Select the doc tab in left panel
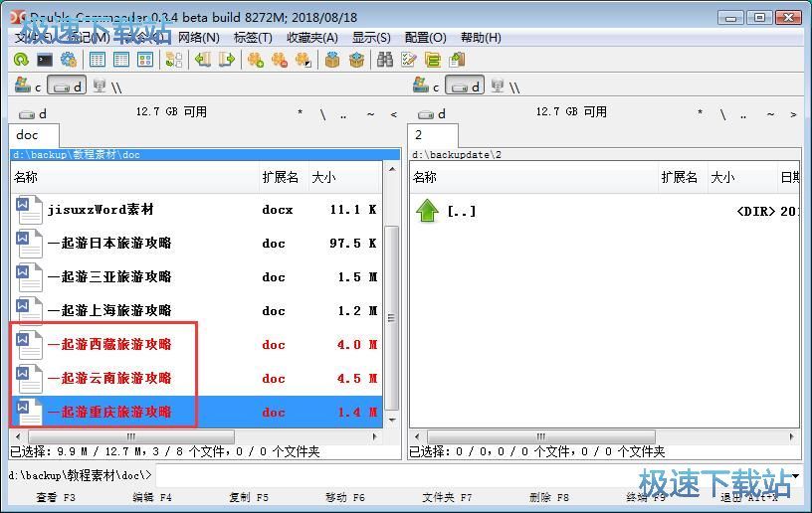This screenshot has width=812, height=513. click(34, 135)
